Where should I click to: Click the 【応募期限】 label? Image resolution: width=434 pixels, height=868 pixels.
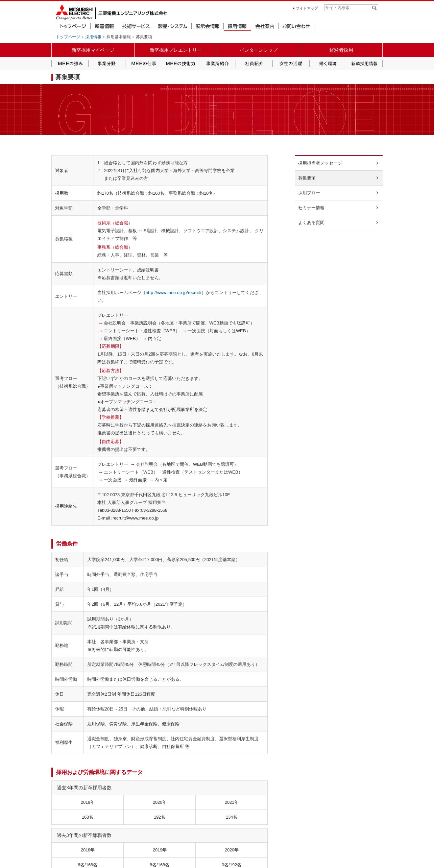pos(111,346)
